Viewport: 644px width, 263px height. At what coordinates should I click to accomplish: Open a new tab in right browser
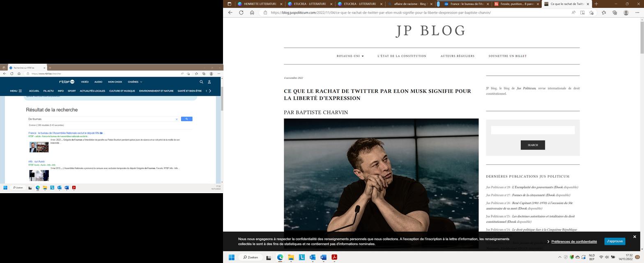596,4
